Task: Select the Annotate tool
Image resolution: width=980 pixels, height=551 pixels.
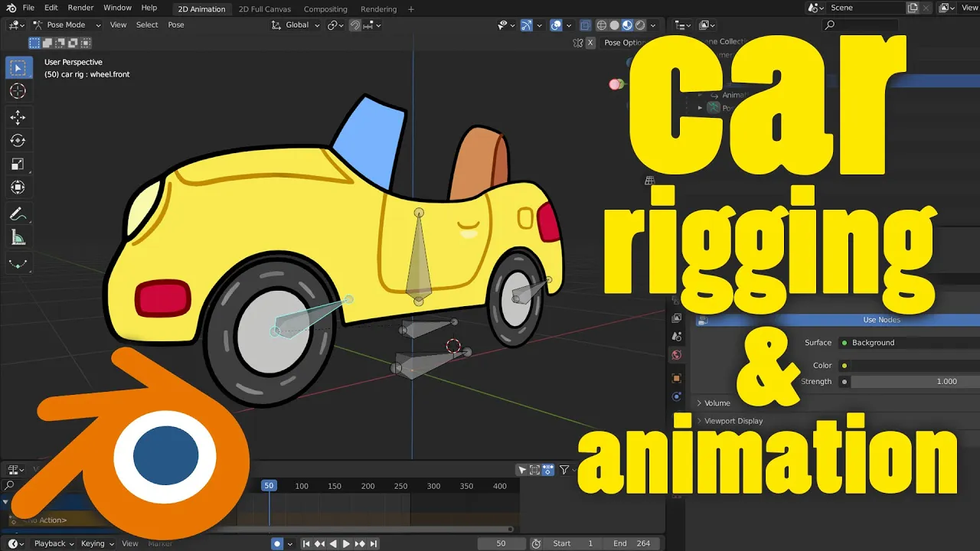Action: click(x=18, y=214)
